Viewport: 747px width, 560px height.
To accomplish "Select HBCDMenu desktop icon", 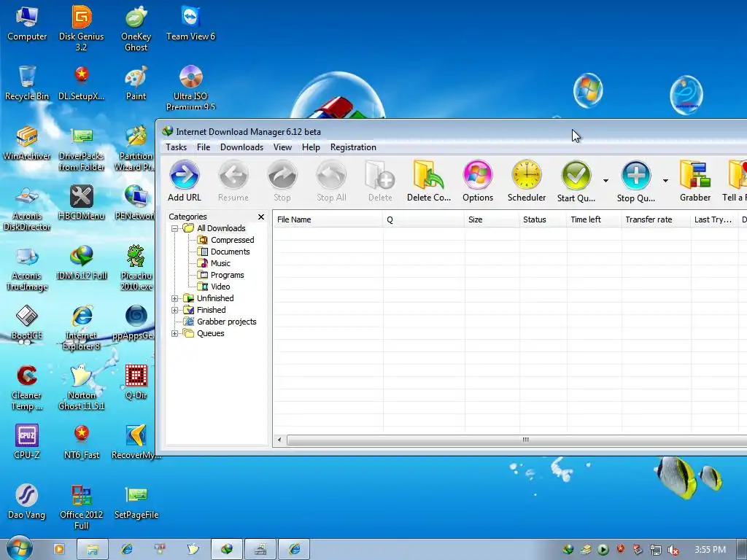I will pyautogui.click(x=82, y=203).
